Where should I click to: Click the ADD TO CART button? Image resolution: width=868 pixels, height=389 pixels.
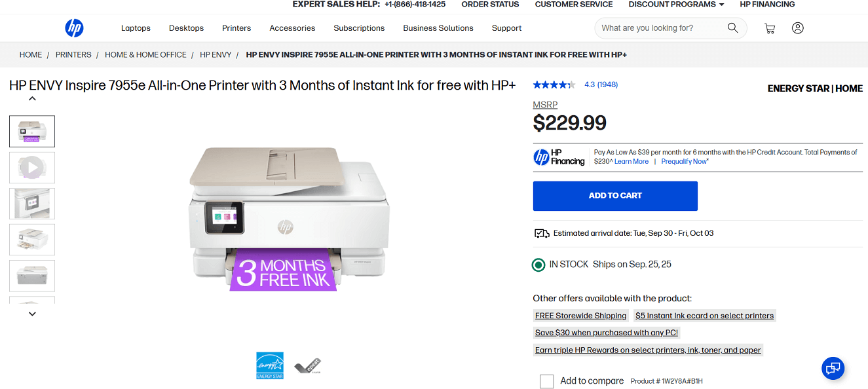click(614, 196)
